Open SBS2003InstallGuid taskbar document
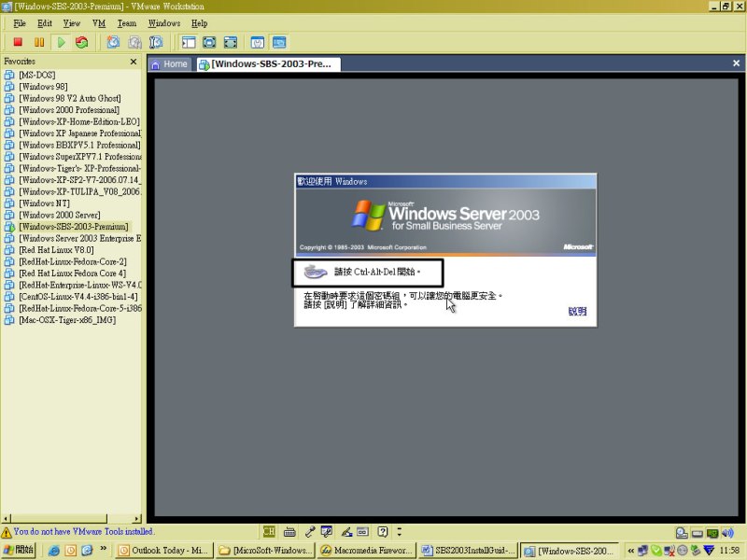Image resolution: width=747 pixels, height=560 pixels. click(x=469, y=551)
